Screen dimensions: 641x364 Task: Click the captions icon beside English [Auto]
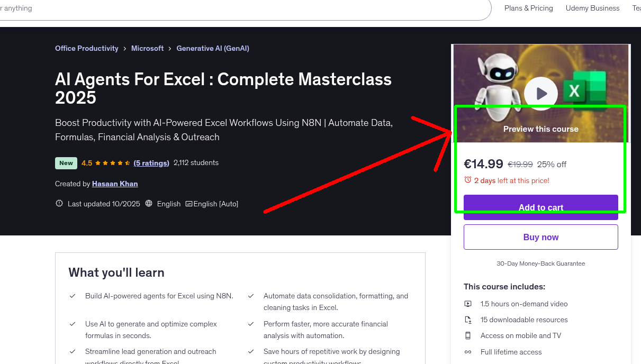[x=189, y=203]
